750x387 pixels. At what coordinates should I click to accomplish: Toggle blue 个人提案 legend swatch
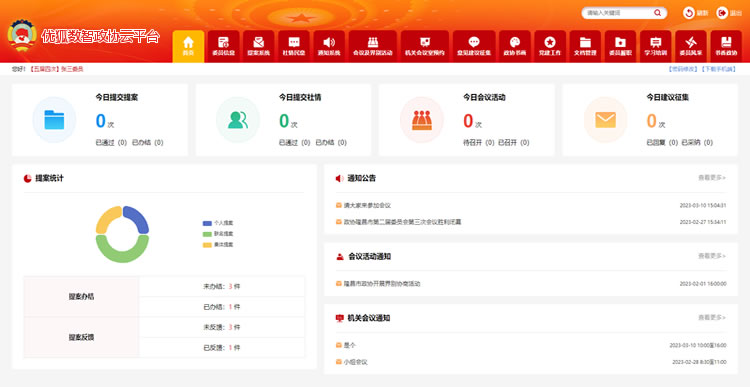point(207,223)
